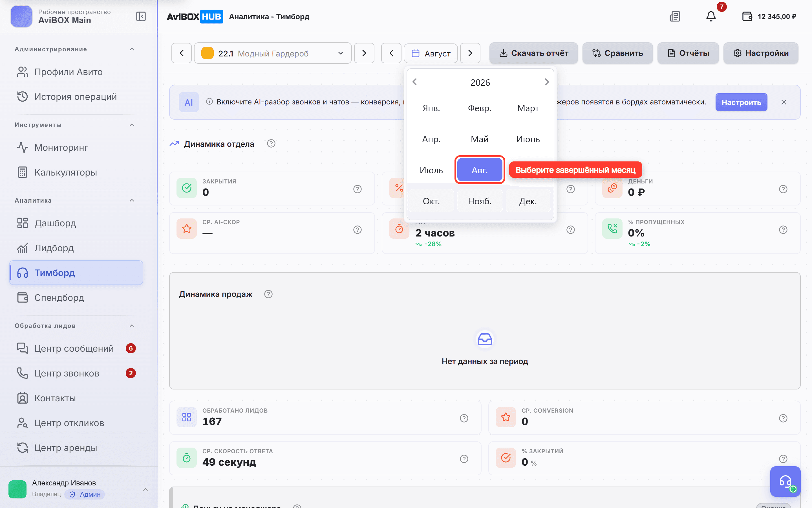The height and width of the screenshot is (508, 812).
Task: Open the Август month picker
Action: [431, 53]
